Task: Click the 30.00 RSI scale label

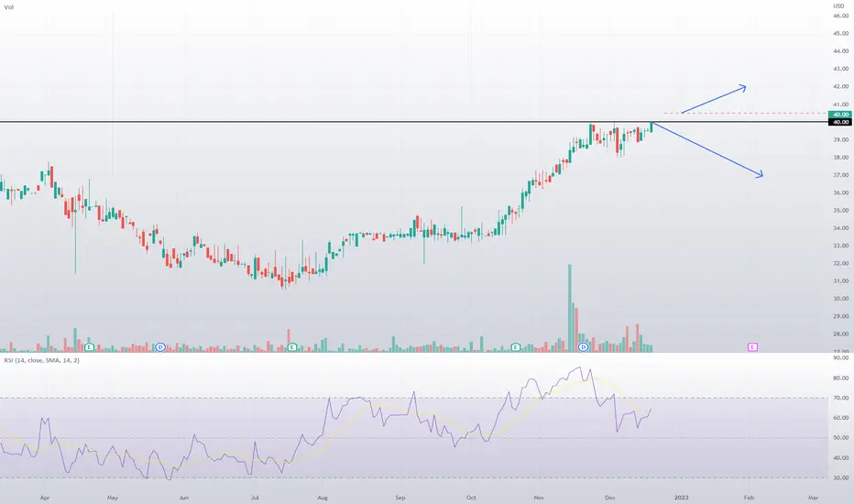Action: [840, 477]
